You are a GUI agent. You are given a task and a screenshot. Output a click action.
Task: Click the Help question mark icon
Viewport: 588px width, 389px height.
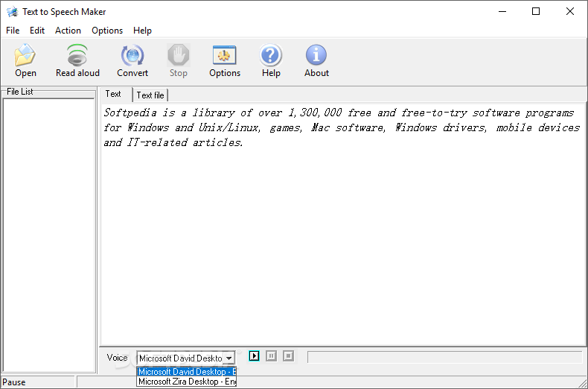(x=271, y=55)
